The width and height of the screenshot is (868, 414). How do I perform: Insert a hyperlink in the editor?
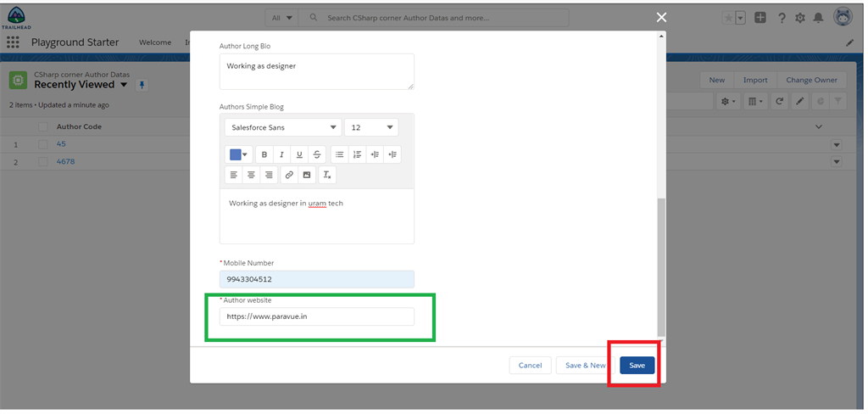pos(289,175)
